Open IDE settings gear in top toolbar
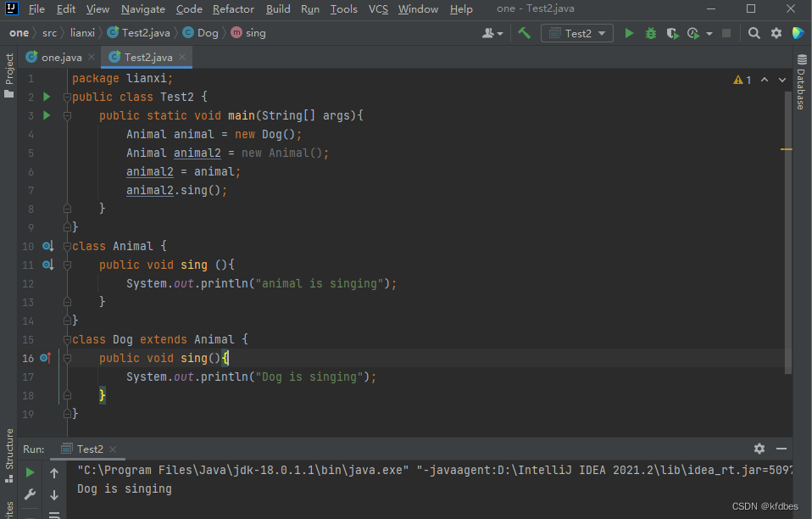This screenshot has height=519, width=812. 776,33
